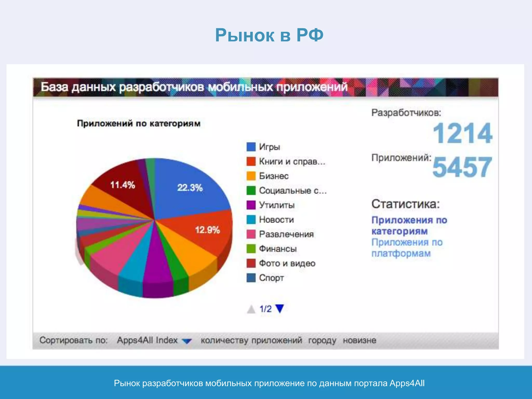Sort by количеству приложений
This screenshot has height=399, width=532.
click(251, 340)
